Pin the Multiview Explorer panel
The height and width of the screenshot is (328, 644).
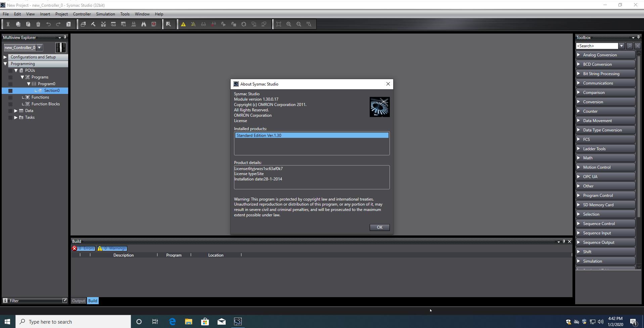pyautogui.click(x=65, y=37)
